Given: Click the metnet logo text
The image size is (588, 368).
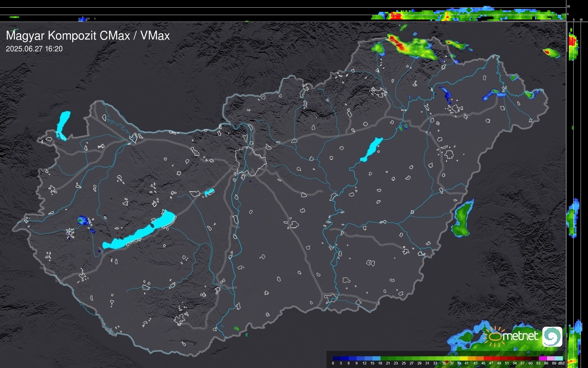Looking at the screenshot, I should click(x=520, y=336).
